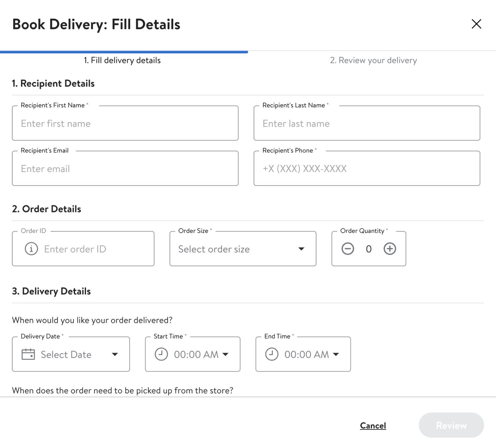Click the Cancel link

[x=372, y=426]
